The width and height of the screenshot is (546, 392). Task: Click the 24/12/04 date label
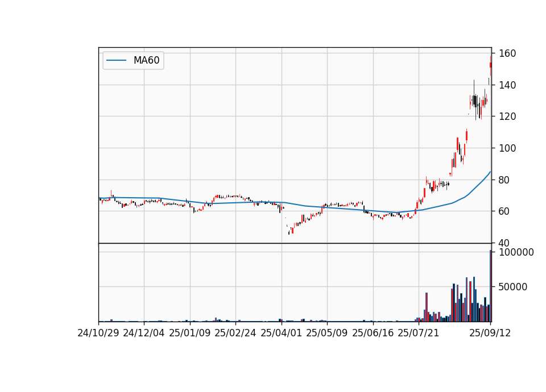[144, 333]
